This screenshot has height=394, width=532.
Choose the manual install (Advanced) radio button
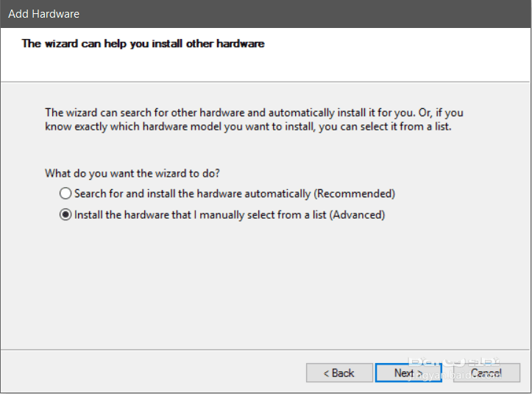pos(65,215)
